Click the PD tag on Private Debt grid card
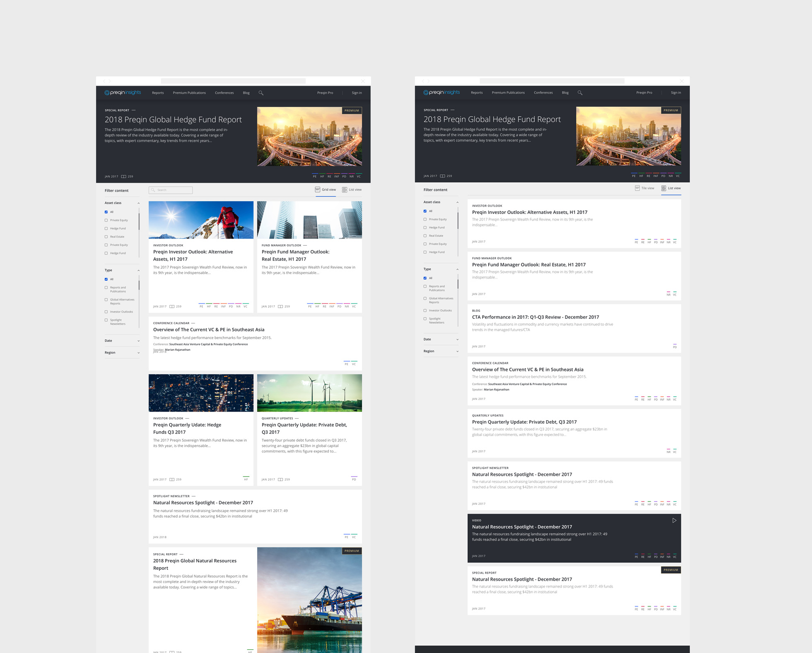This screenshot has width=812, height=653. pyautogui.click(x=354, y=479)
